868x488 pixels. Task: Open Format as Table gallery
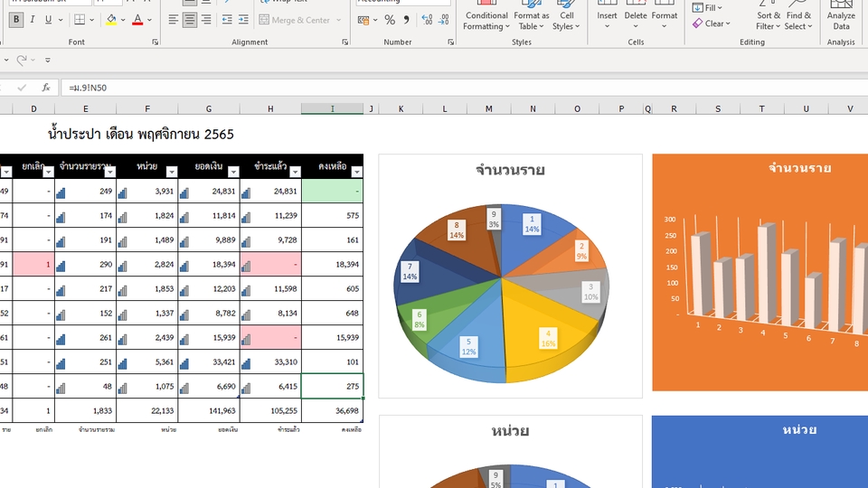532,15
